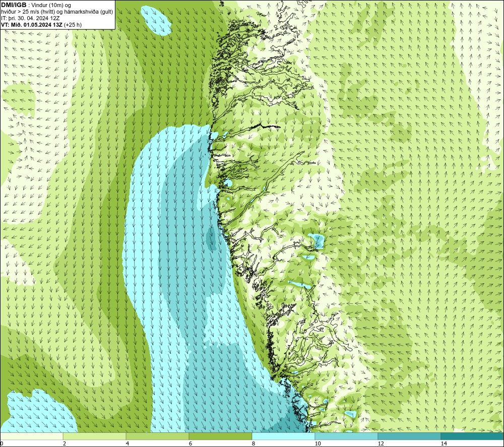Select the 4–6 m/s green color band
504x447 pixels.
point(157,436)
